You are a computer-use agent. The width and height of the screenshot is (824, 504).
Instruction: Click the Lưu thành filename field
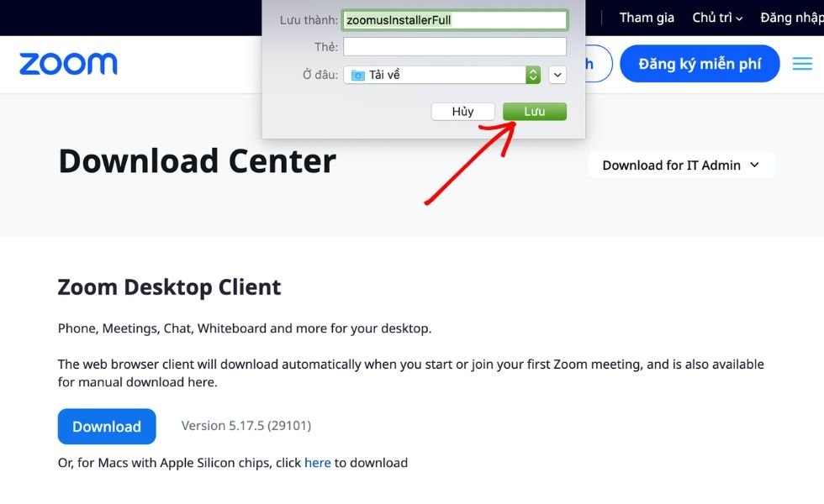(454, 18)
